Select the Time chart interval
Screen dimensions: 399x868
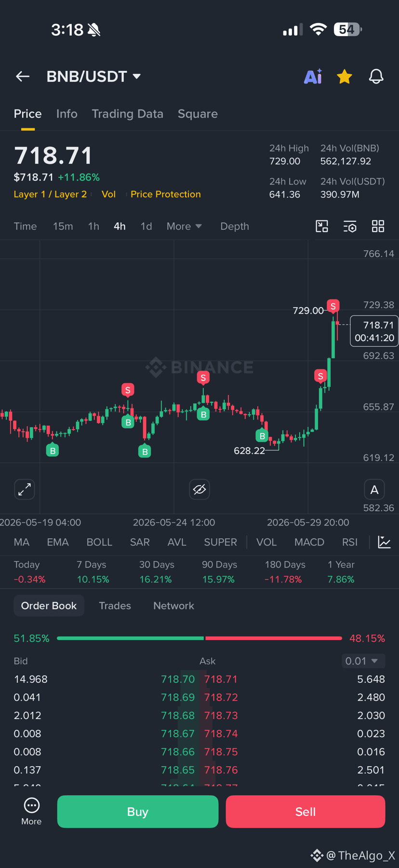pos(25,226)
